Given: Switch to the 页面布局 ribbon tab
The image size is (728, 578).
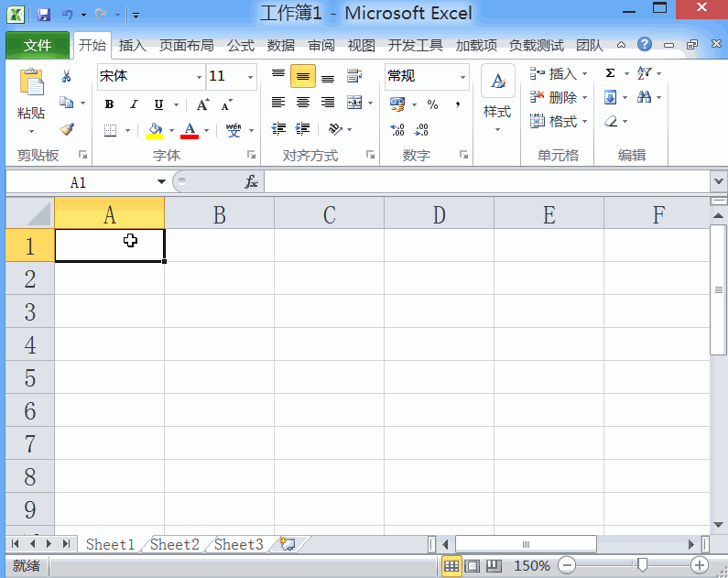Looking at the screenshot, I should click(x=186, y=46).
